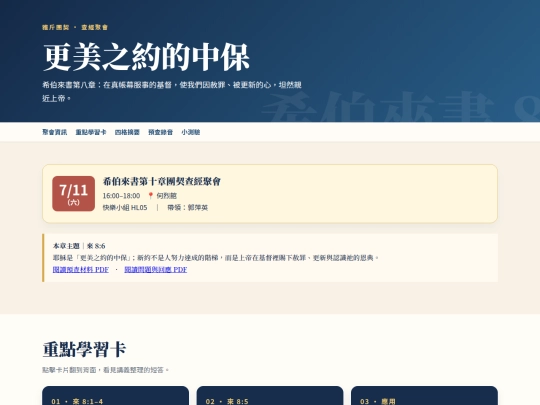The width and height of the screenshot is (540, 405).
Task: Open the 聚會資訊 navigation link
Action: 54,132
